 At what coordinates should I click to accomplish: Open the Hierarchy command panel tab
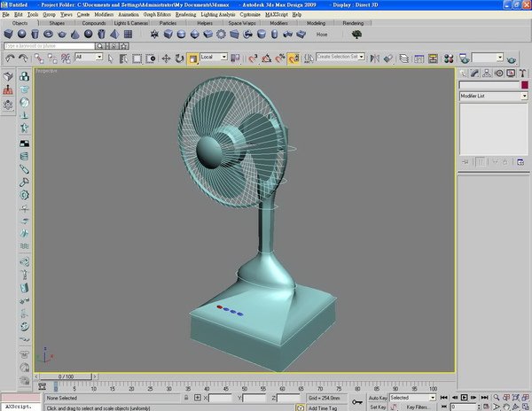coord(487,74)
